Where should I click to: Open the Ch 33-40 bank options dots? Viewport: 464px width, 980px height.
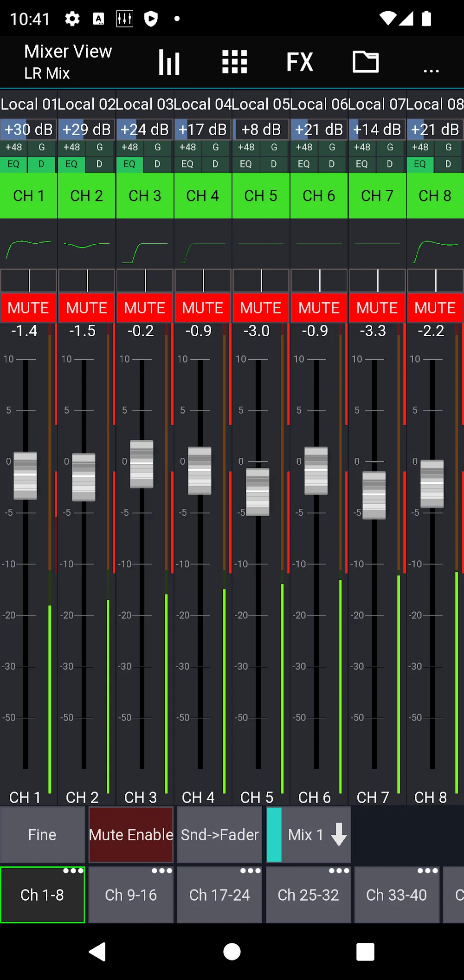(427, 871)
